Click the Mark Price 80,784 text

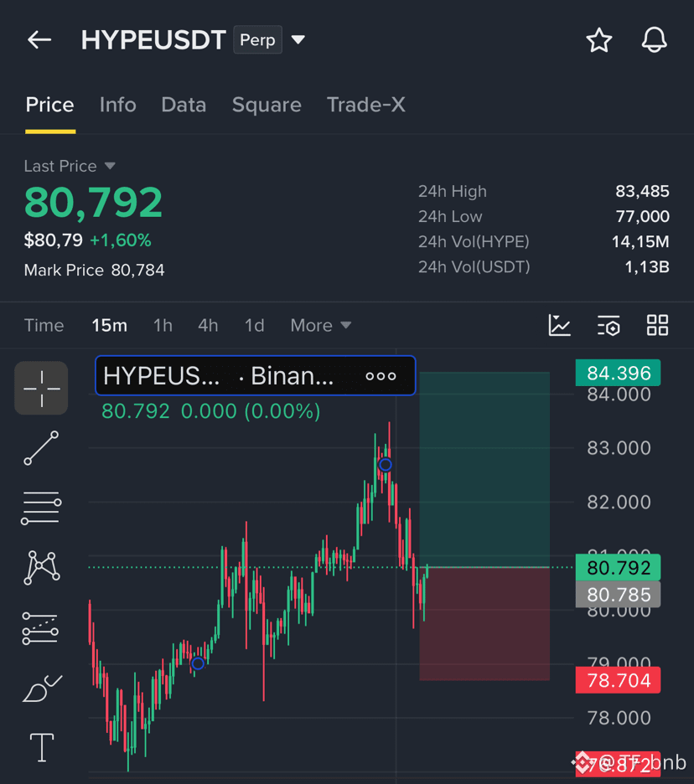[94, 270]
